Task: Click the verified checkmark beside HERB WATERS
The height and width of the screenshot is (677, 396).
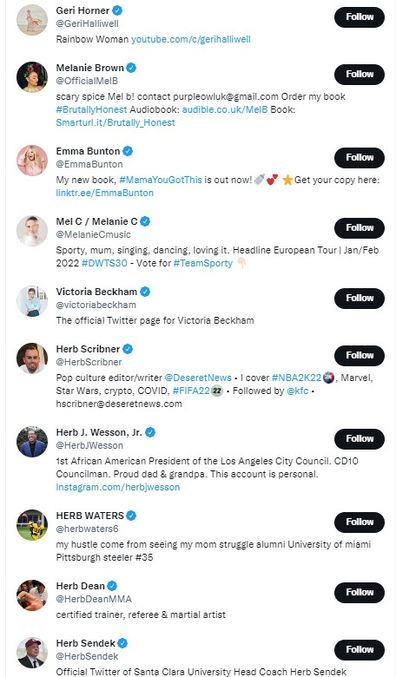Action: [x=131, y=516]
